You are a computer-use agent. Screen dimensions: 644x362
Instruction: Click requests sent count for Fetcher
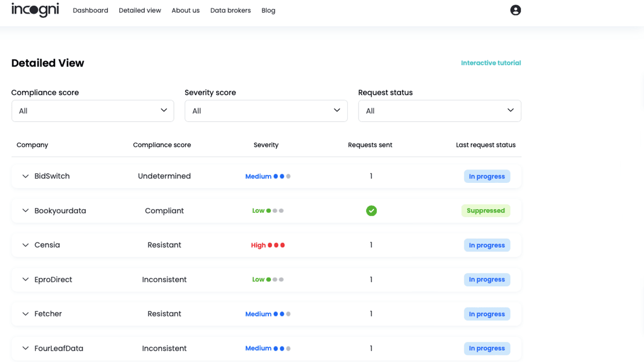(x=371, y=314)
